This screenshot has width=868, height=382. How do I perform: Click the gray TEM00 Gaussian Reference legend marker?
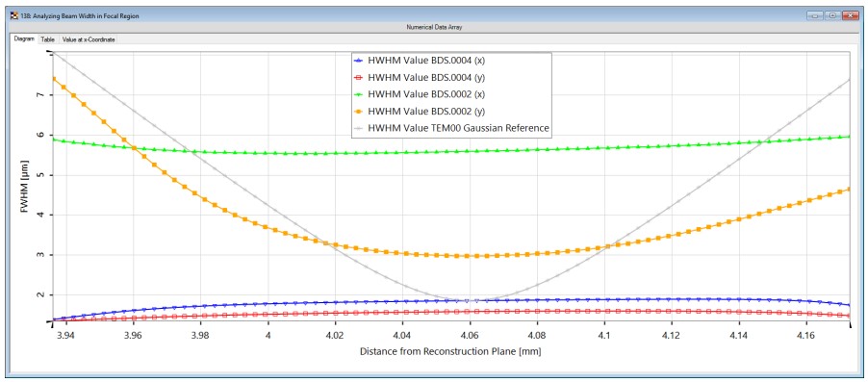pos(358,128)
